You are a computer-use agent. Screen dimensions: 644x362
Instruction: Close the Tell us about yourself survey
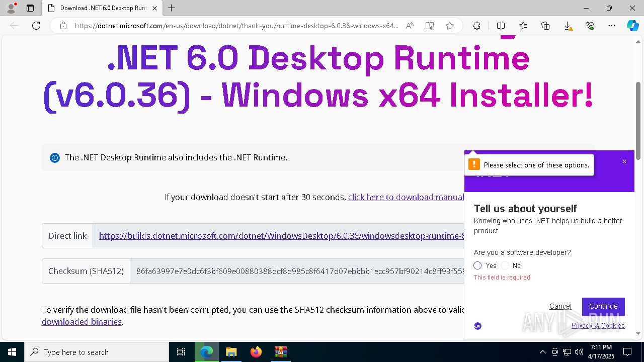(624, 162)
